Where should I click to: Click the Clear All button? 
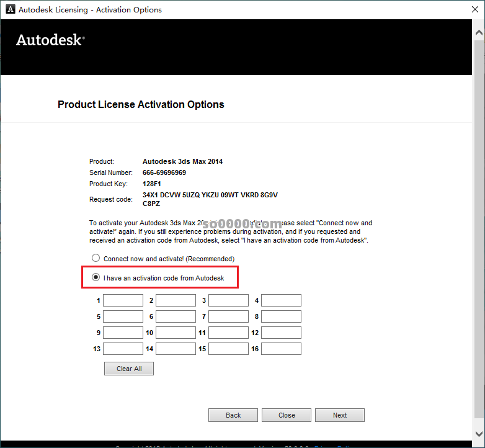tap(129, 369)
